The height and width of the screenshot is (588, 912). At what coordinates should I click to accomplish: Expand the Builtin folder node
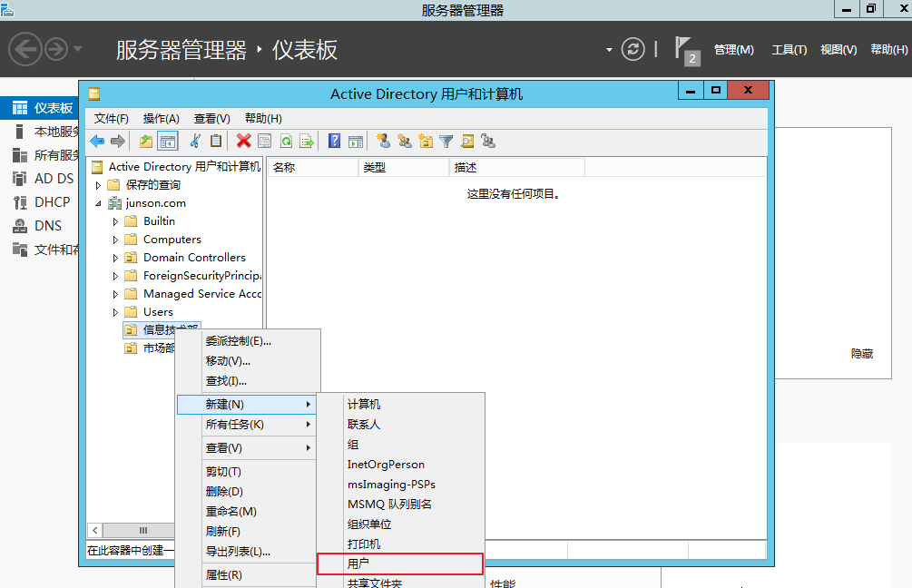point(115,221)
